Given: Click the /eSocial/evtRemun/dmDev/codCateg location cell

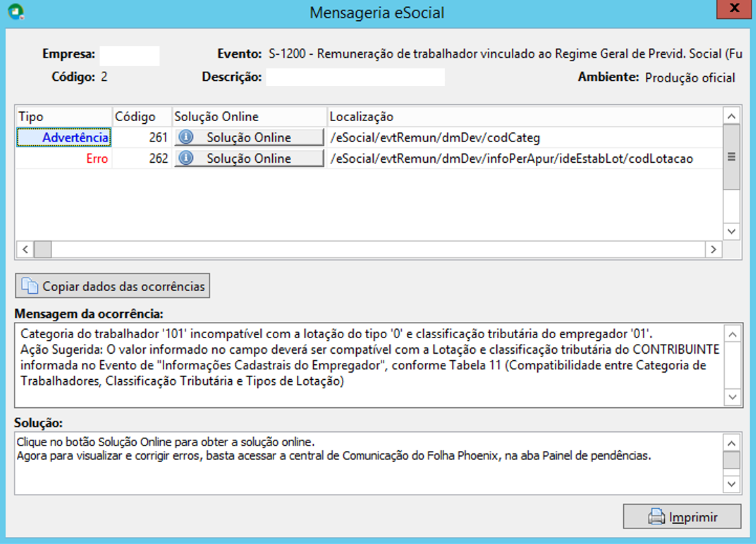Looking at the screenshot, I should tap(525, 137).
